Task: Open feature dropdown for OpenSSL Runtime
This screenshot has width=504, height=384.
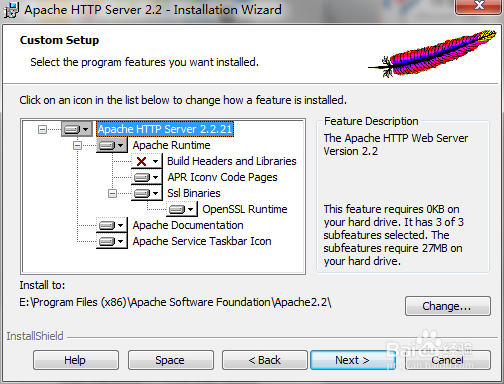Action: 182,209
